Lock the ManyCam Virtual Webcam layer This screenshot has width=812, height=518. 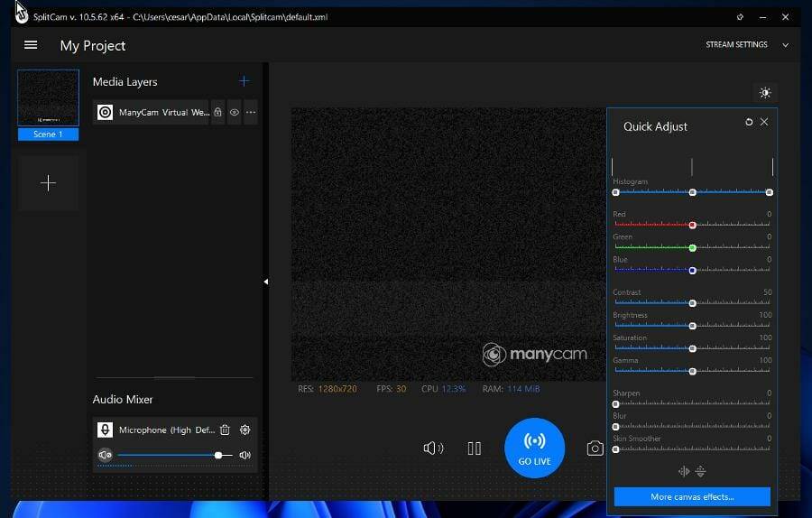pyautogui.click(x=217, y=113)
